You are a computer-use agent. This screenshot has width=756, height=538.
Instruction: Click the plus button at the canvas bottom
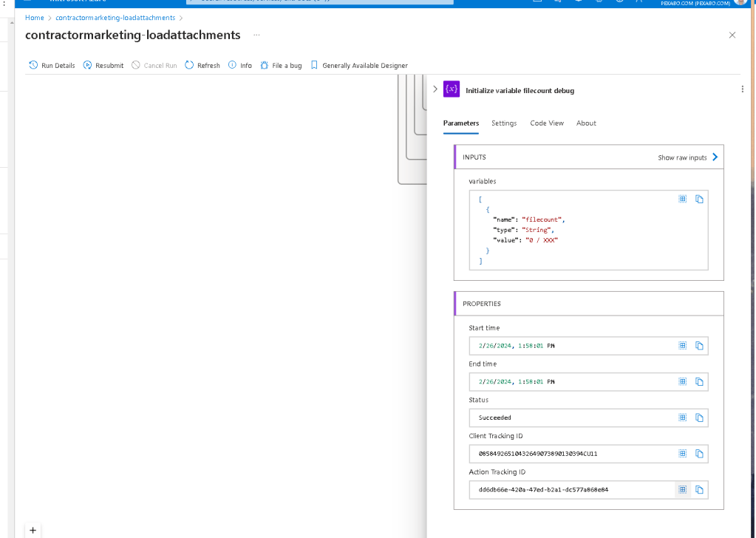coord(33,530)
